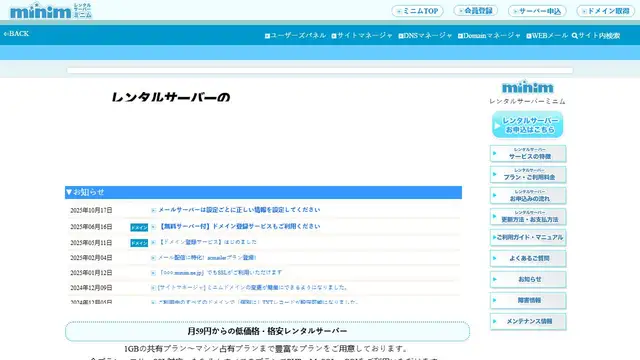640x360 pixels.
Task: Click the minim logo in header
Action: click(51, 11)
